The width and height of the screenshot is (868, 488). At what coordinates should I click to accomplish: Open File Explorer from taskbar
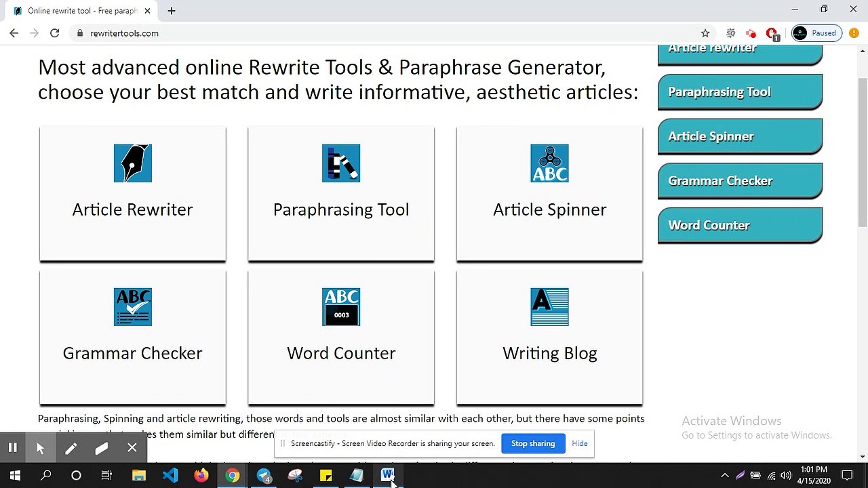[x=138, y=475]
